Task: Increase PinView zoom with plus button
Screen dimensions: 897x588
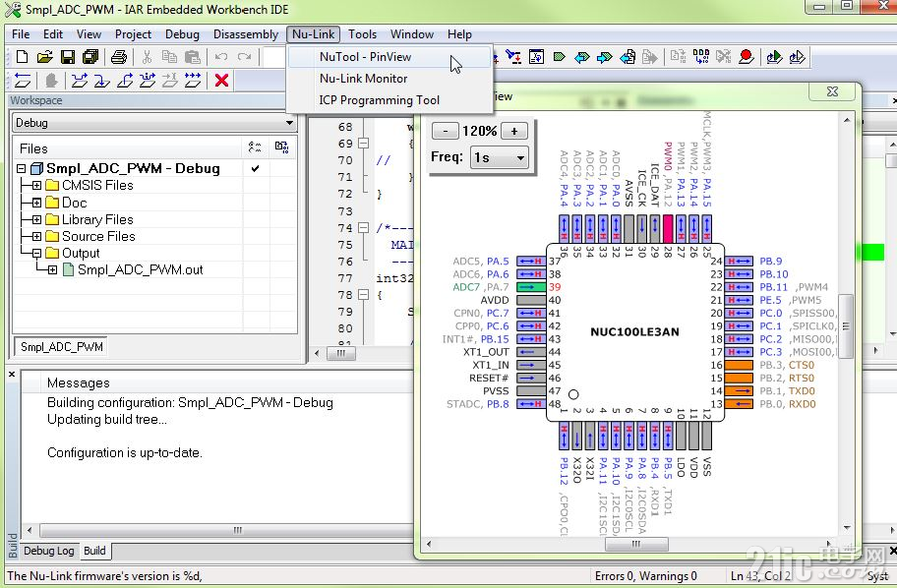Action: 513,131
